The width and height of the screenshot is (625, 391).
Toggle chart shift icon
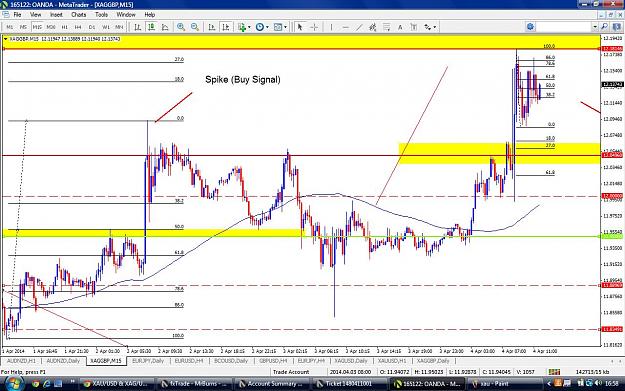click(226, 27)
